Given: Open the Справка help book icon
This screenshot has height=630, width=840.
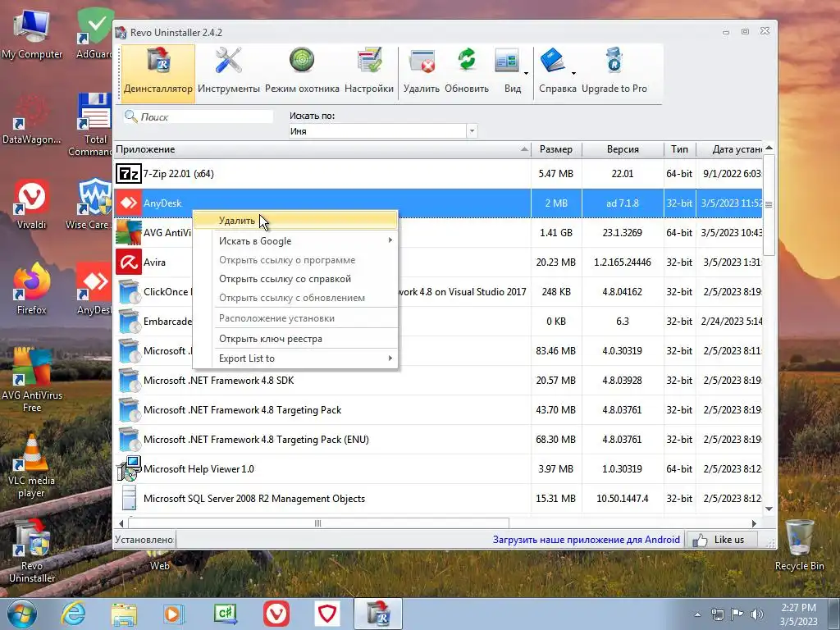Looking at the screenshot, I should (553, 61).
